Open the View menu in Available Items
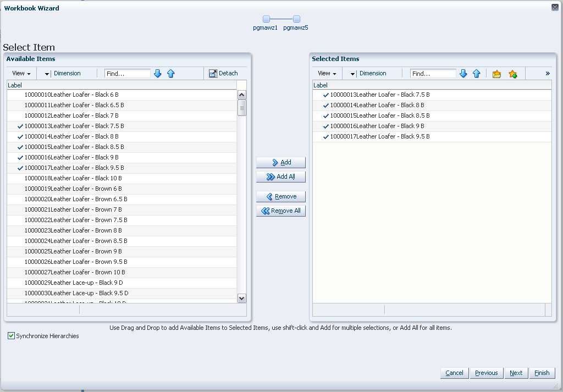Viewport: 563px width, 392px height. click(x=21, y=73)
